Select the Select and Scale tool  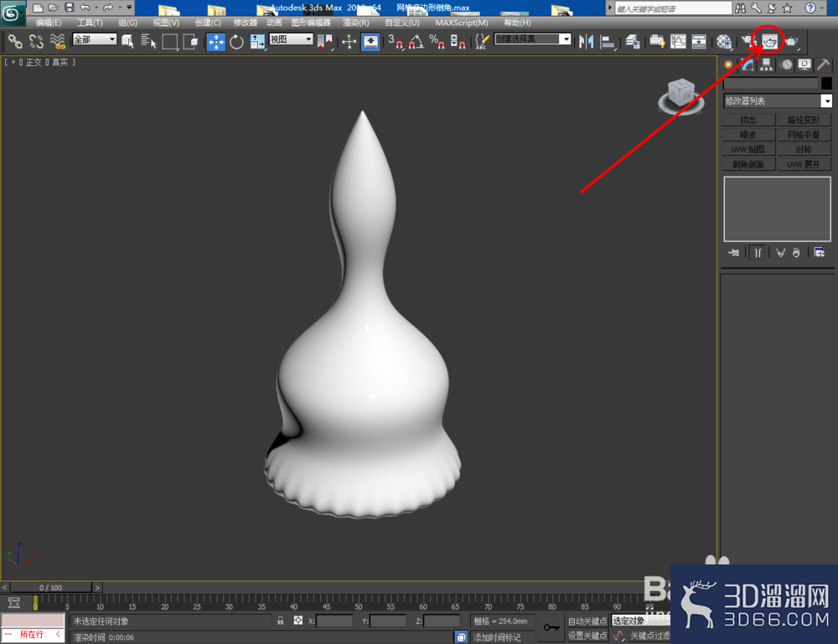(x=257, y=42)
